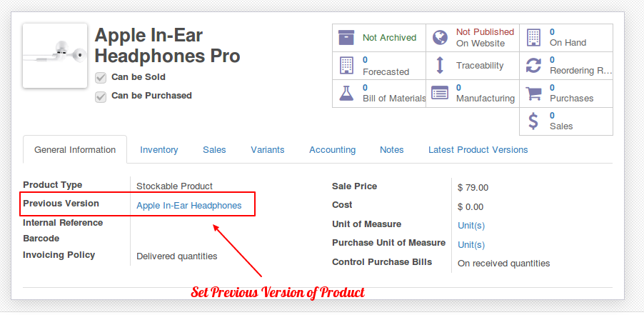
Task: Open Traceability up-down arrow icon
Action: click(440, 65)
